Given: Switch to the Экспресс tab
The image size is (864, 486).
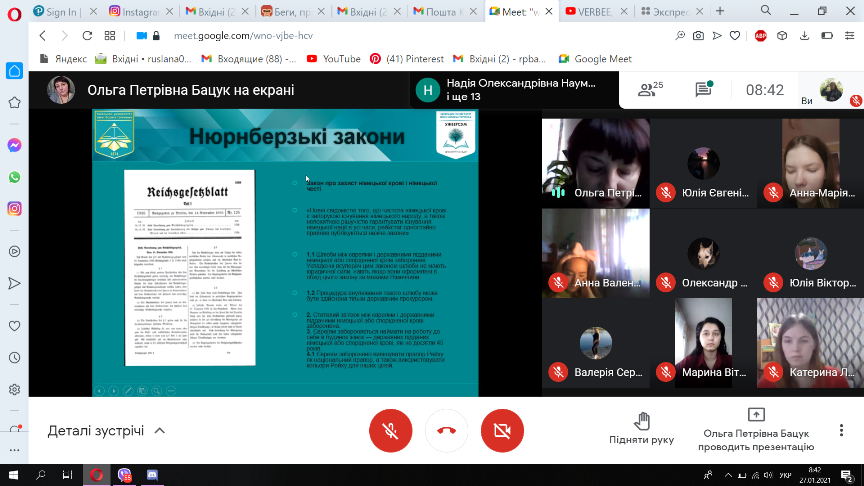Looking at the screenshot, I should tap(672, 12).
